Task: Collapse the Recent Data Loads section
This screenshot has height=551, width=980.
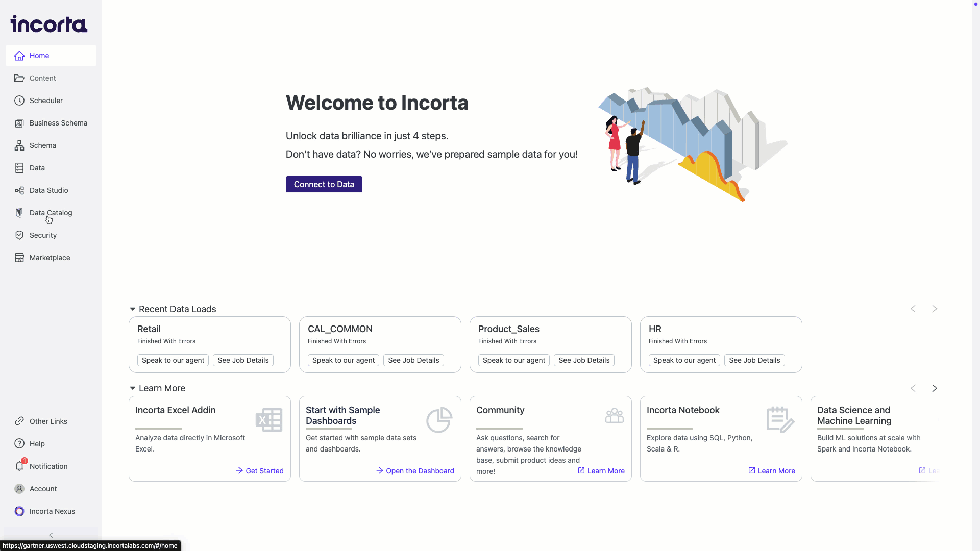Action: pyautogui.click(x=133, y=309)
